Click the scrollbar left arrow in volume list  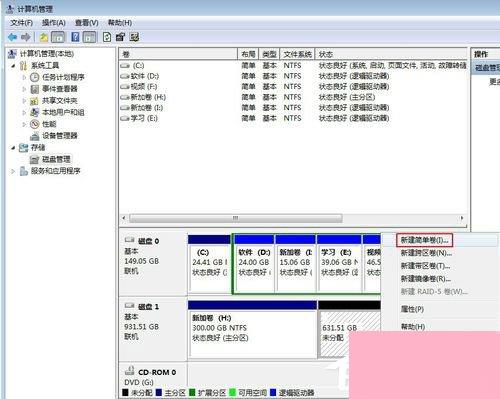pos(124,218)
